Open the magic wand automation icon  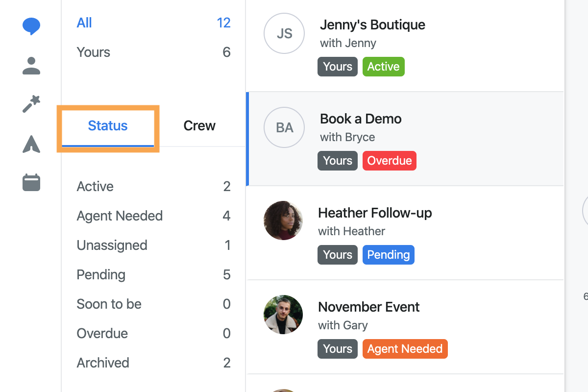[x=31, y=104]
